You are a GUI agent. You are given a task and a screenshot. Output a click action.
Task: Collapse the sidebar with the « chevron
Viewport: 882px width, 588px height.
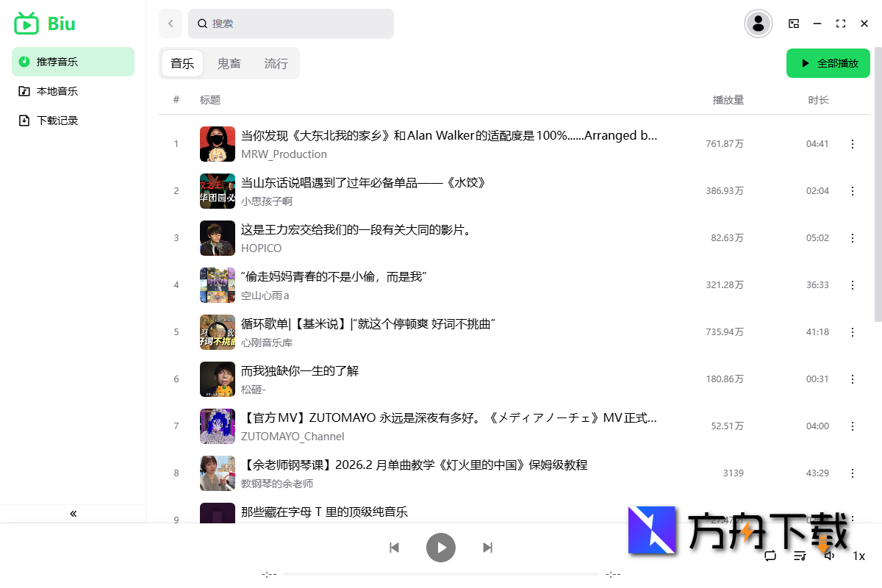pyautogui.click(x=73, y=514)
